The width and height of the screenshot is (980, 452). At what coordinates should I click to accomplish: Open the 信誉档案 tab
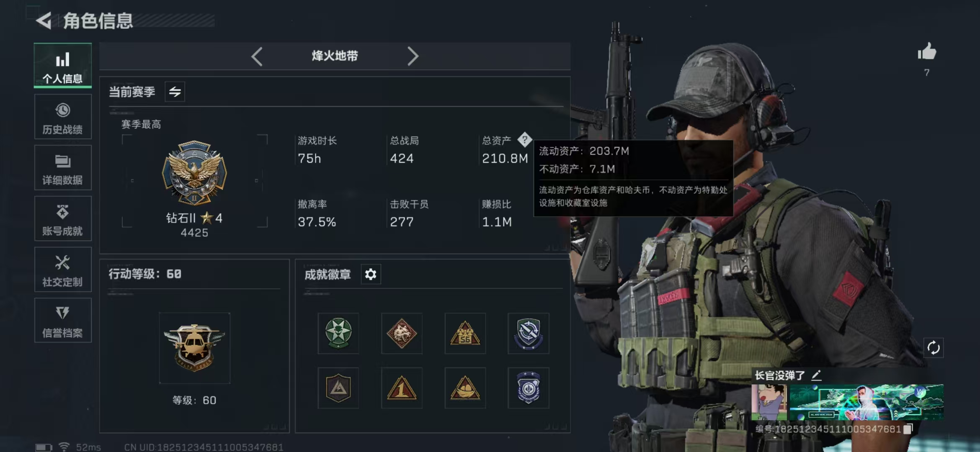[63, 321]
